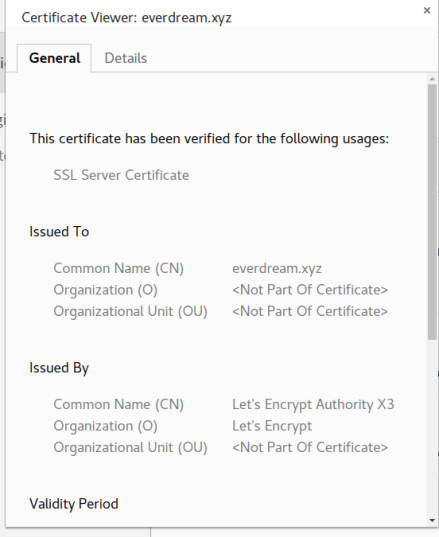Click the scrollbar track below the thumb
Screen dimensions: 439x537
(x=432, y=428)
